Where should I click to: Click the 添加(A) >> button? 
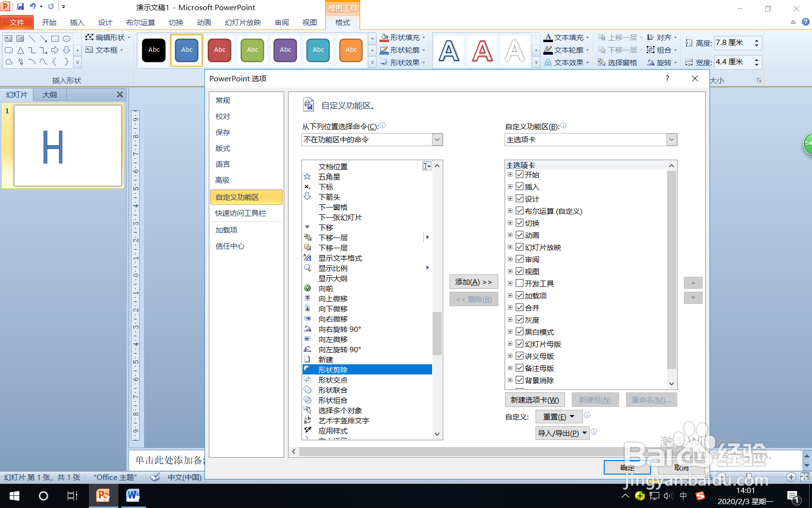click(473, 282)
